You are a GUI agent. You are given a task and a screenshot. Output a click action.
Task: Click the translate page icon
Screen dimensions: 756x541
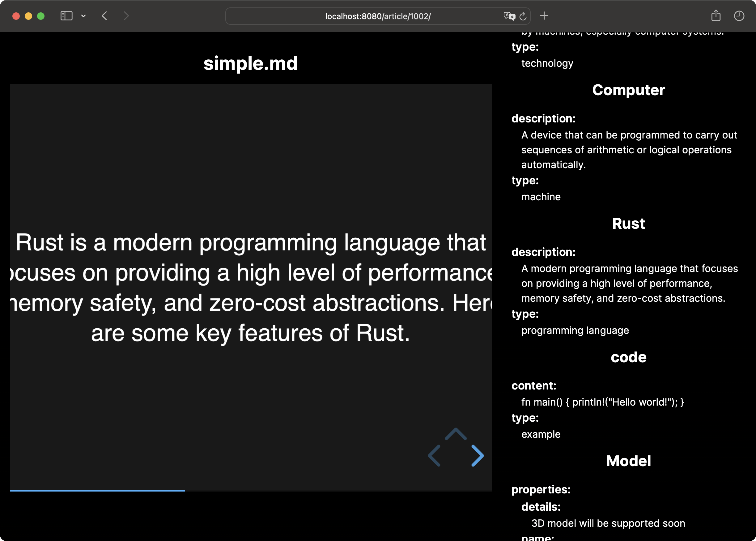pyautogui.click(x=509, y=16)
